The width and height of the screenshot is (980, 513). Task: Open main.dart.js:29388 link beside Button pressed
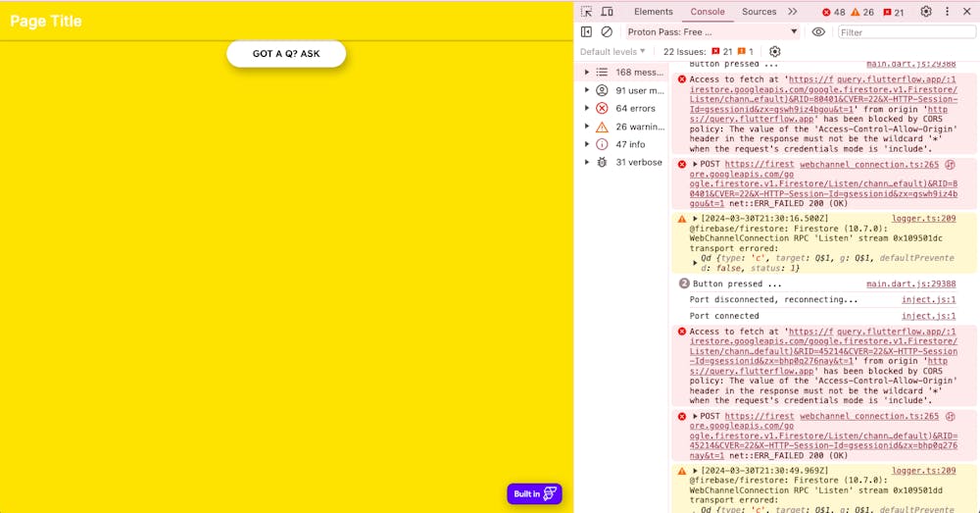pos(910,284)
